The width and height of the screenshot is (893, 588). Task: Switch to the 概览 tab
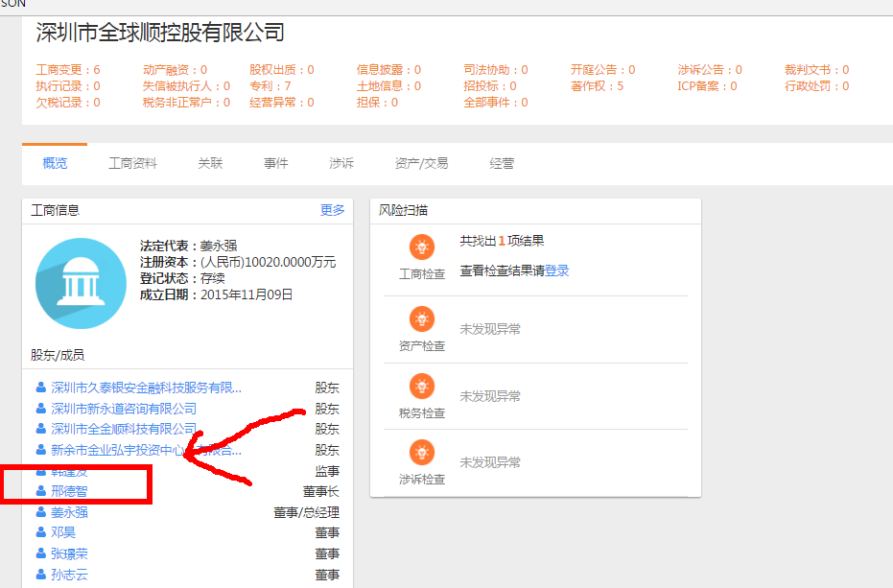pyautogui.click(x=55, y=163)
